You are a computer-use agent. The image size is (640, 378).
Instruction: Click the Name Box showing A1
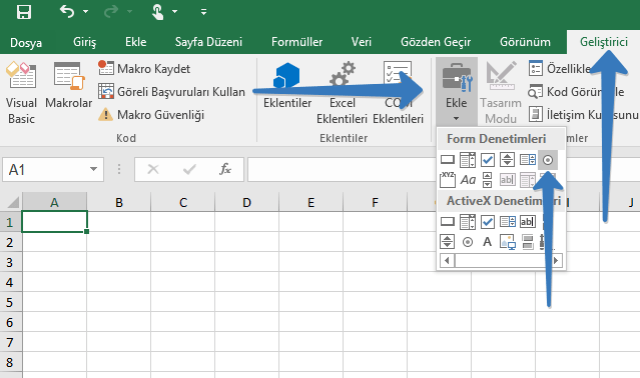click(x=53, y=169)
